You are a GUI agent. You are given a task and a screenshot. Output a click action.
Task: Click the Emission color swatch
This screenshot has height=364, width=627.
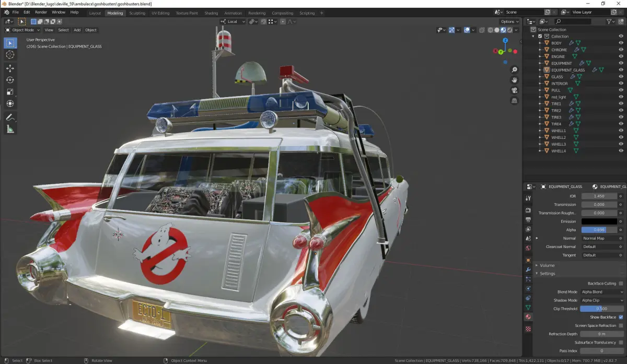click(599, 221)
